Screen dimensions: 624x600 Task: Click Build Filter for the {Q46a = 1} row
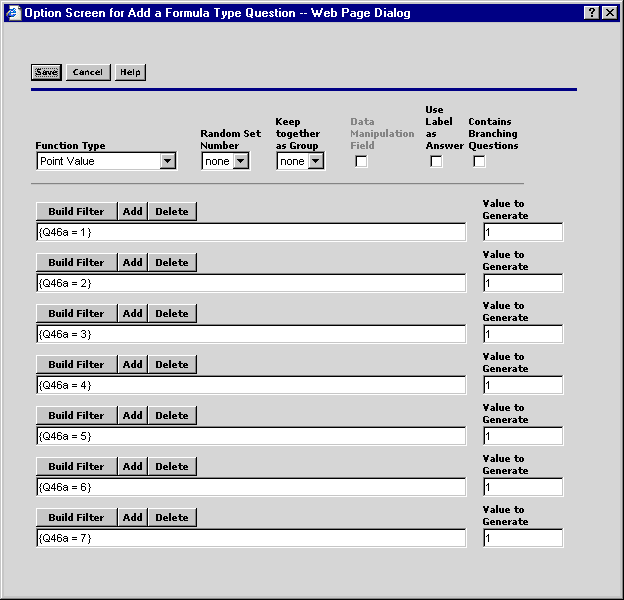pyautogui.click(x=76, y=211)
